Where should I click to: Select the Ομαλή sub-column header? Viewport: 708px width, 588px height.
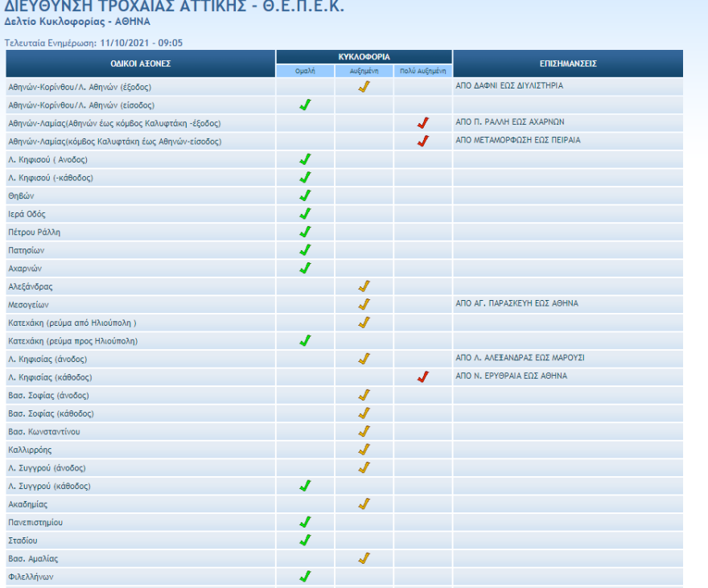[305, 72]
